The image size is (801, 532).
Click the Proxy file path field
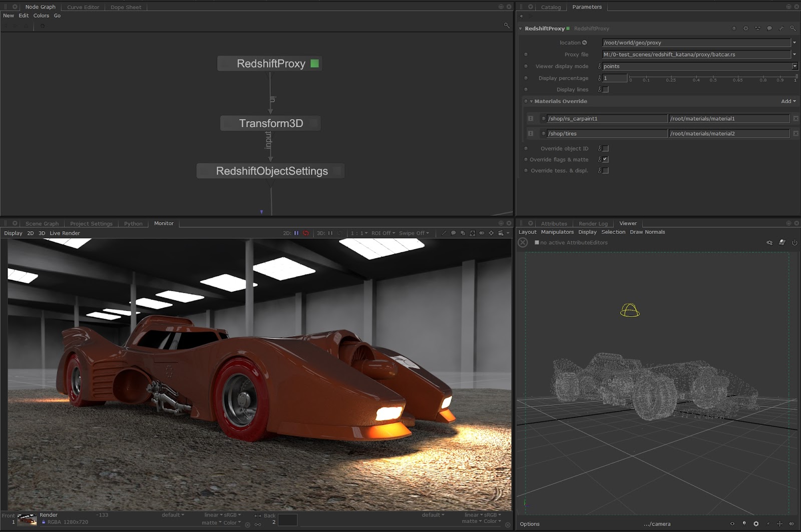click(696, 54)
